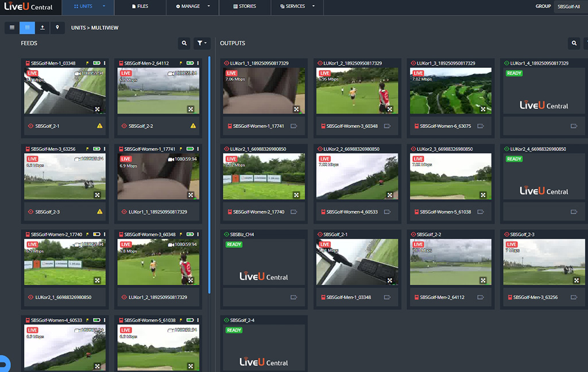Open the SBSGolf-Men-3_63256 feed options menu

pyautogui.click(x=105, y=149)
